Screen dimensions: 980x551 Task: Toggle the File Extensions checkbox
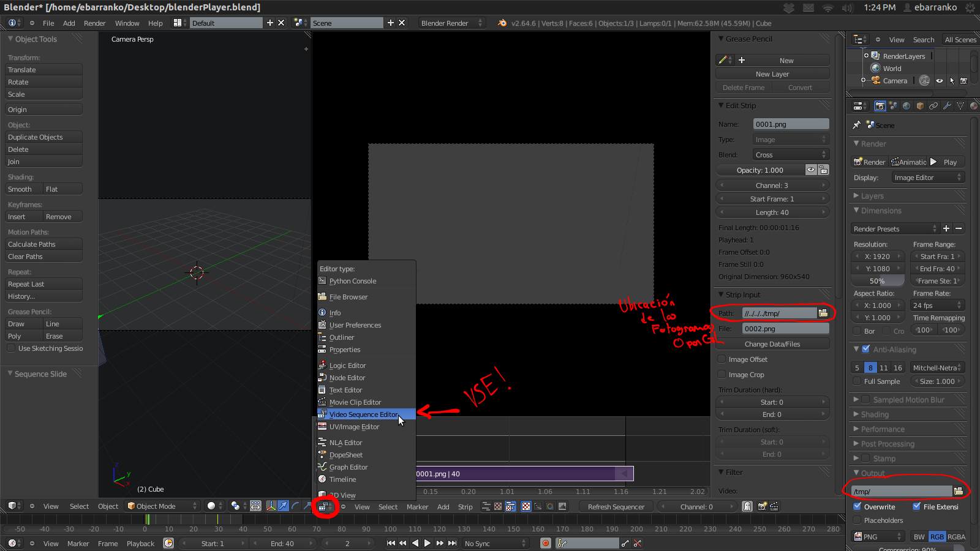point(917,506)
